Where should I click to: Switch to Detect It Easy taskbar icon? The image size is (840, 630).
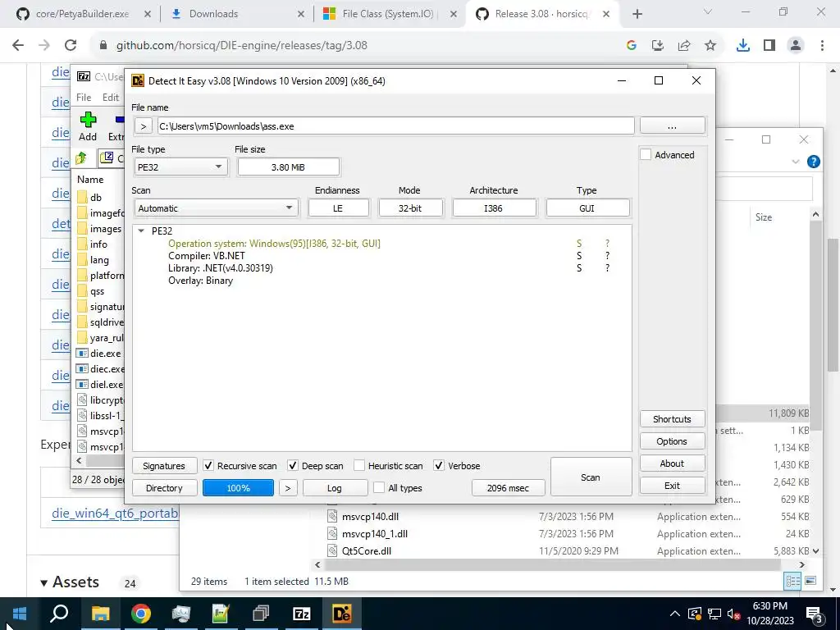click(x=342, y=614)
